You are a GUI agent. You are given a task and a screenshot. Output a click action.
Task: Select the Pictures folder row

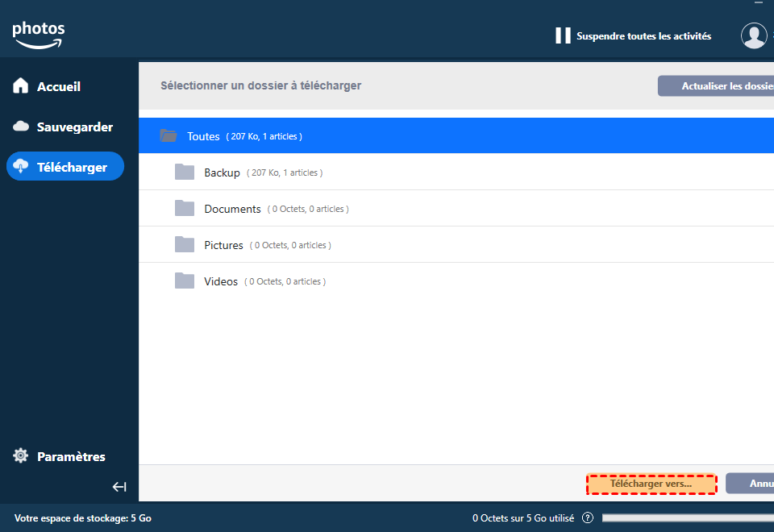pos(456,244)
